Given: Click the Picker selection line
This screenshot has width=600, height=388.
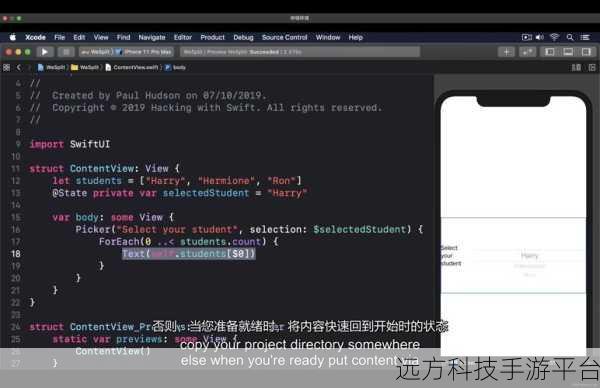Looking at the screenshot, I should click(x=249, y=230).
